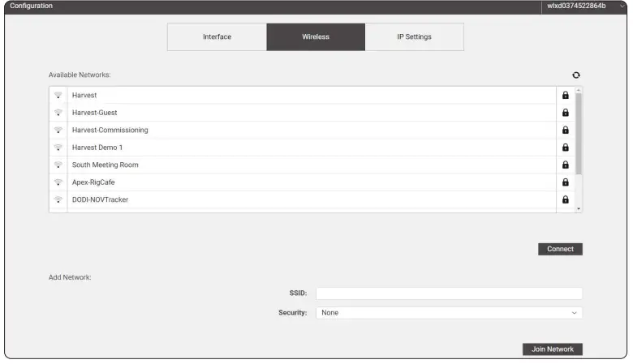Click the Join Network button
The height and width of the screenshot is (364, 633).
coord(553,349)
